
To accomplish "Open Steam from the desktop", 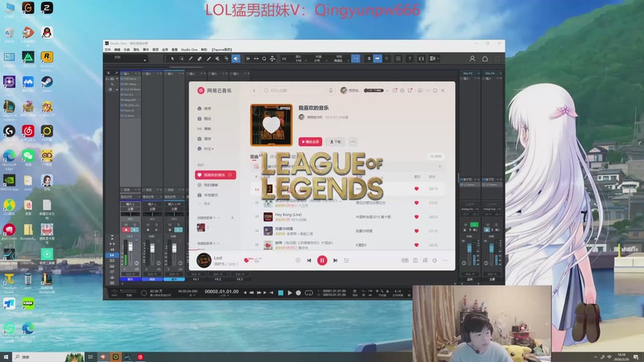I will pos(47,84).
